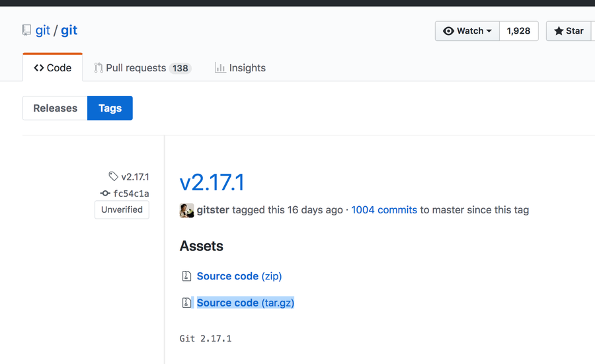Click the repository book icon beside git / git
595x364 pixels.
point(26,30)
